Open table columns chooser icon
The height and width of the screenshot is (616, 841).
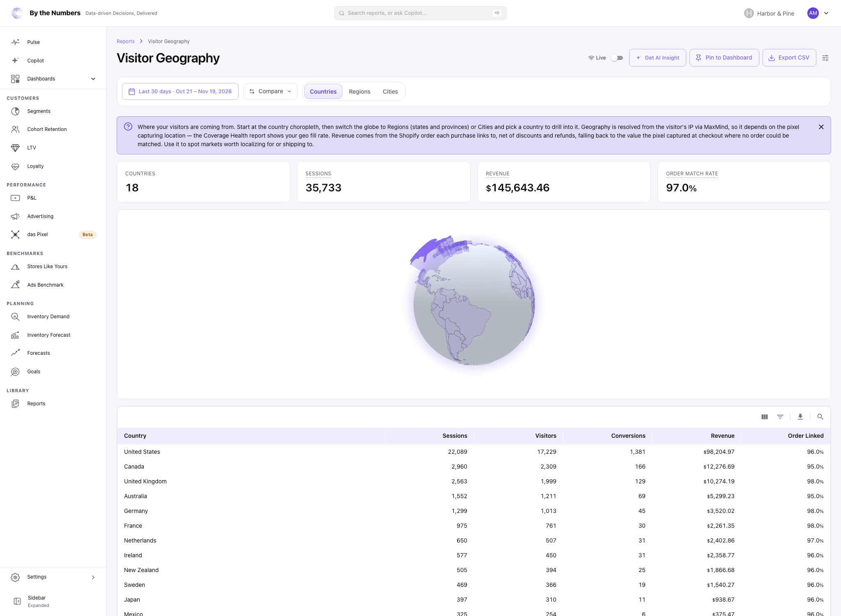[764, 417]
